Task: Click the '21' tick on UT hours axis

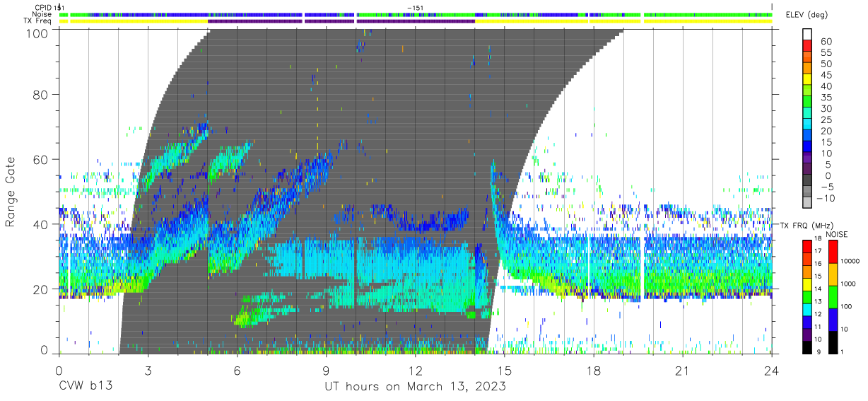Action: pyautogui.click(x=683, y=370)
